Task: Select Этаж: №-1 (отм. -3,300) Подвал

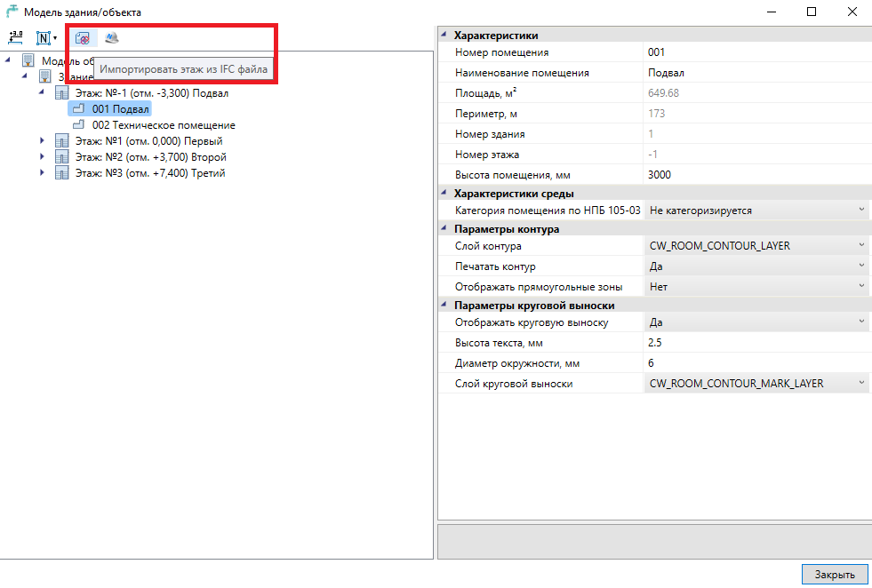Action: click(152, 92)
